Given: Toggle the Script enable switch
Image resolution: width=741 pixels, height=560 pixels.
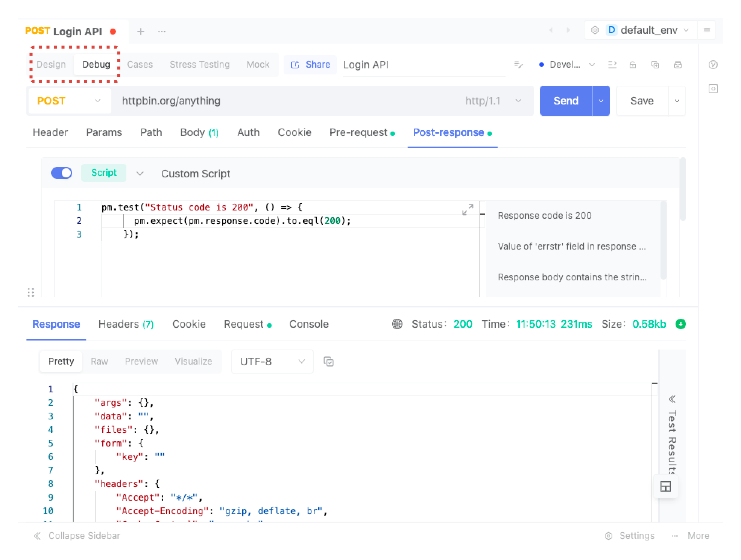Looking at the screenshot, I should [x=62, y=173].
